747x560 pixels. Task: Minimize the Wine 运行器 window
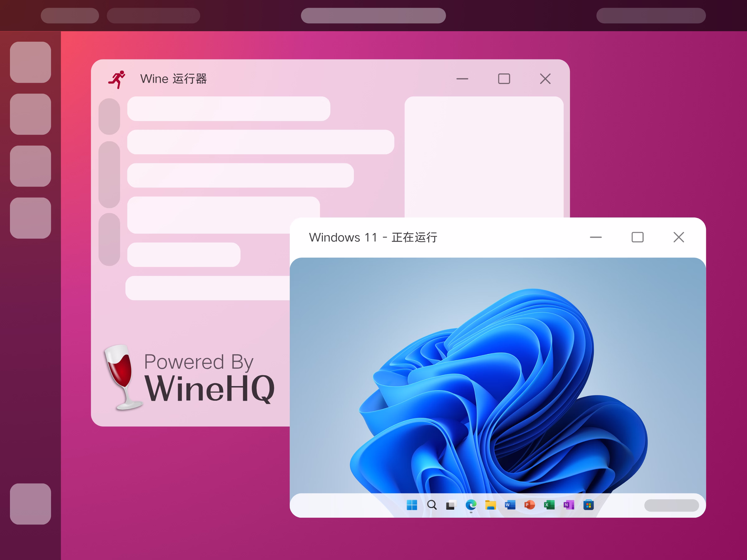pos(462,79)
